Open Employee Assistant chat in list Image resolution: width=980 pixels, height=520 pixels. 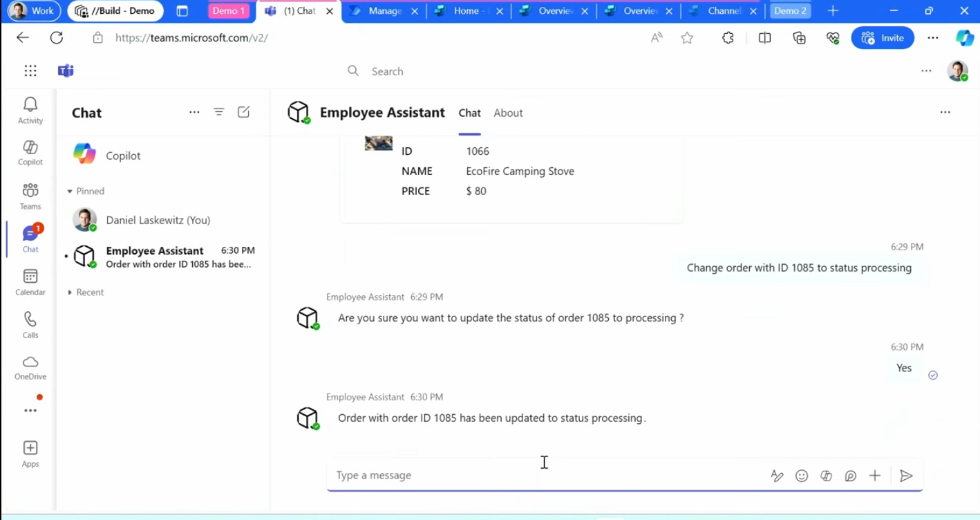coord(164,257)
